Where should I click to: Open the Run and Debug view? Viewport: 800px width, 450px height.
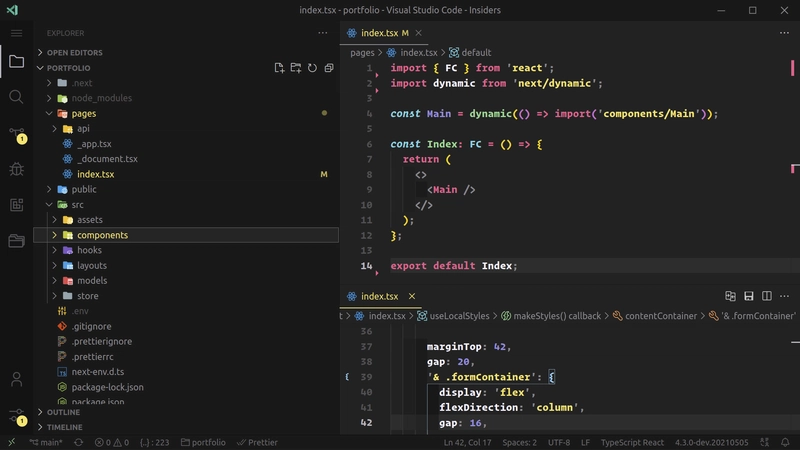pos(16,169)
